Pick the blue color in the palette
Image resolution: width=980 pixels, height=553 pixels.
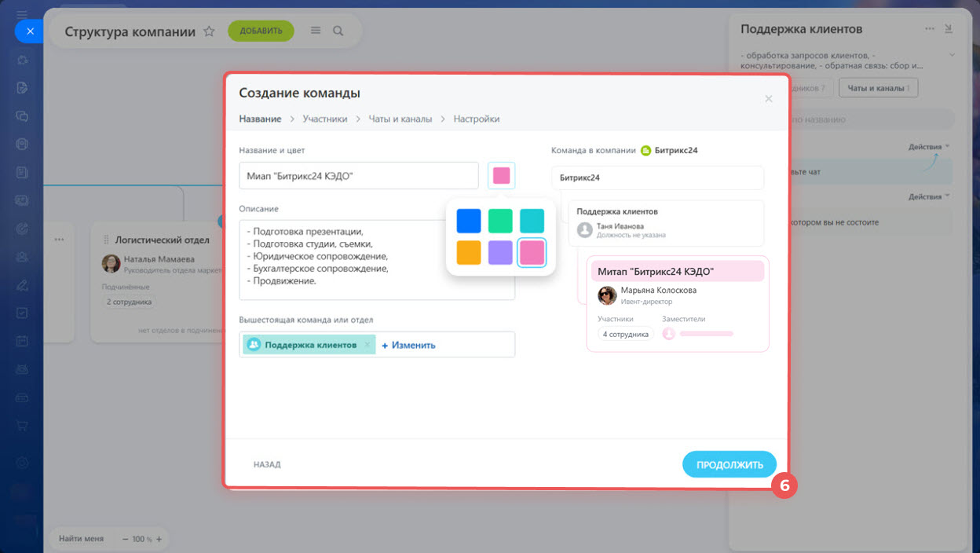pyautogui.click(x=469, y=221)
